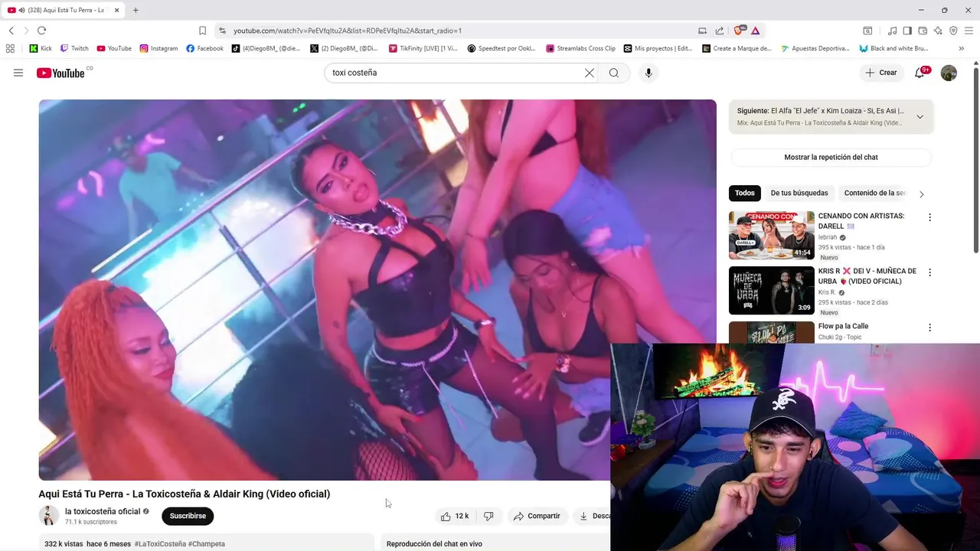This screenshot has height=551, width=980.
Task: Click the main video player
Action: pos(377,290)
